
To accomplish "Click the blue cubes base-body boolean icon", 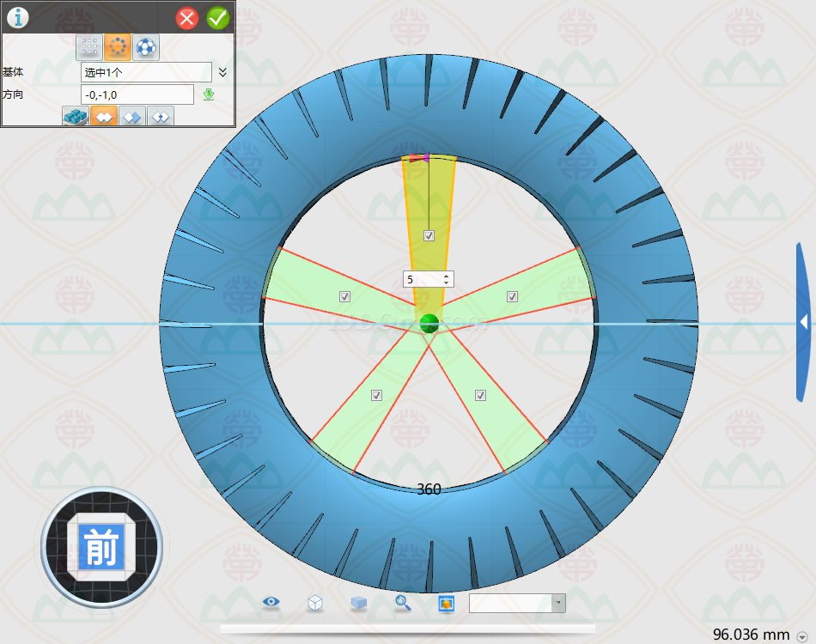I will click(x=76, y=118).
